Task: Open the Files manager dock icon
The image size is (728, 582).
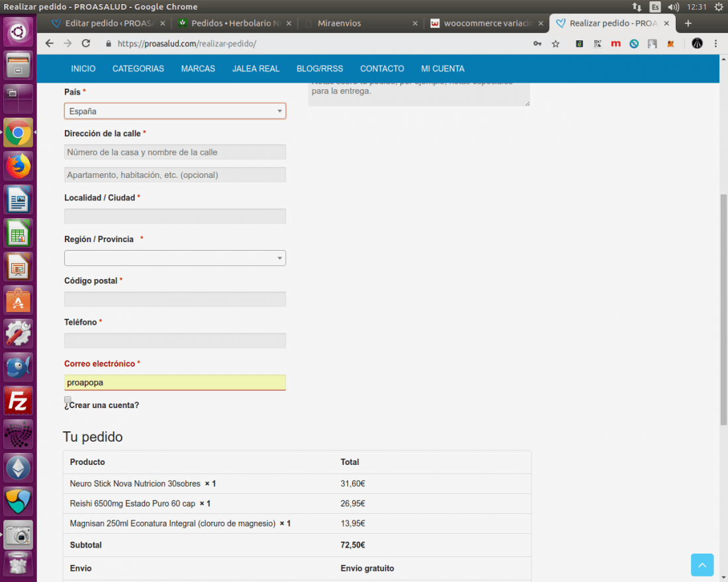Action: click(18, 65)
